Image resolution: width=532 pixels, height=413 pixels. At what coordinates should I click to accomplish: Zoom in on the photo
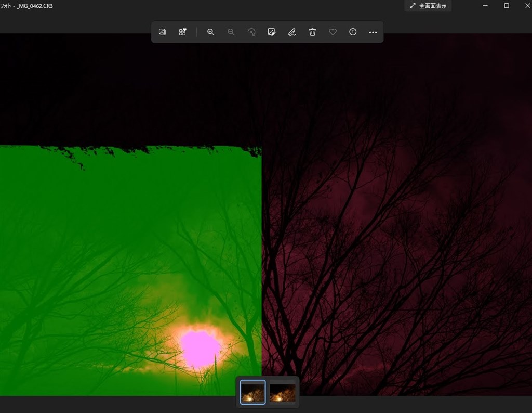(x=210, y=32)
